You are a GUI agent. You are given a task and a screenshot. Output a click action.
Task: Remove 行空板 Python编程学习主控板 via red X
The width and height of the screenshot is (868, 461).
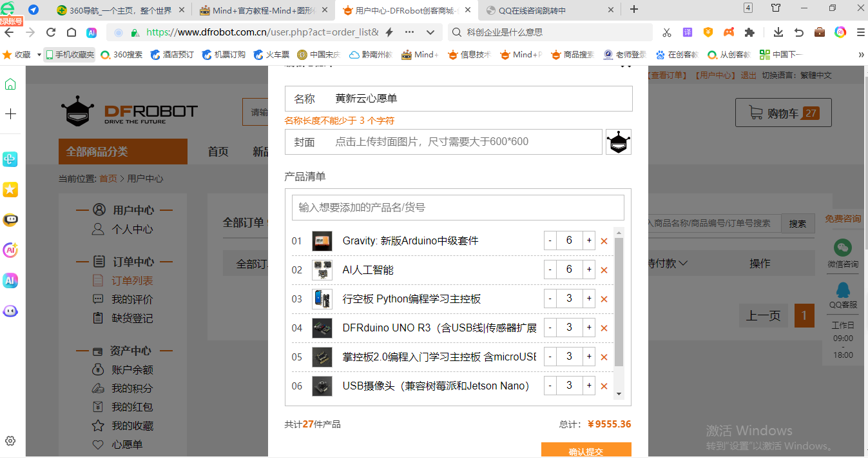click(x=604, y=299)
